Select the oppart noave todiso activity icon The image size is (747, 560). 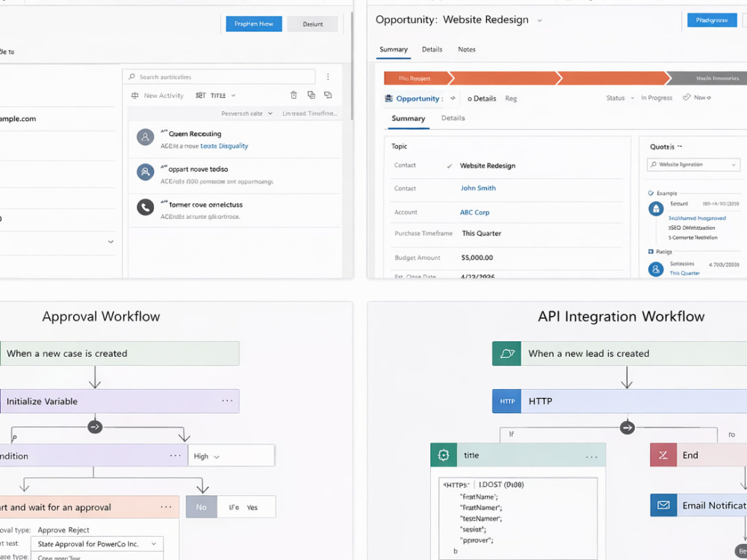coord(146,172)
